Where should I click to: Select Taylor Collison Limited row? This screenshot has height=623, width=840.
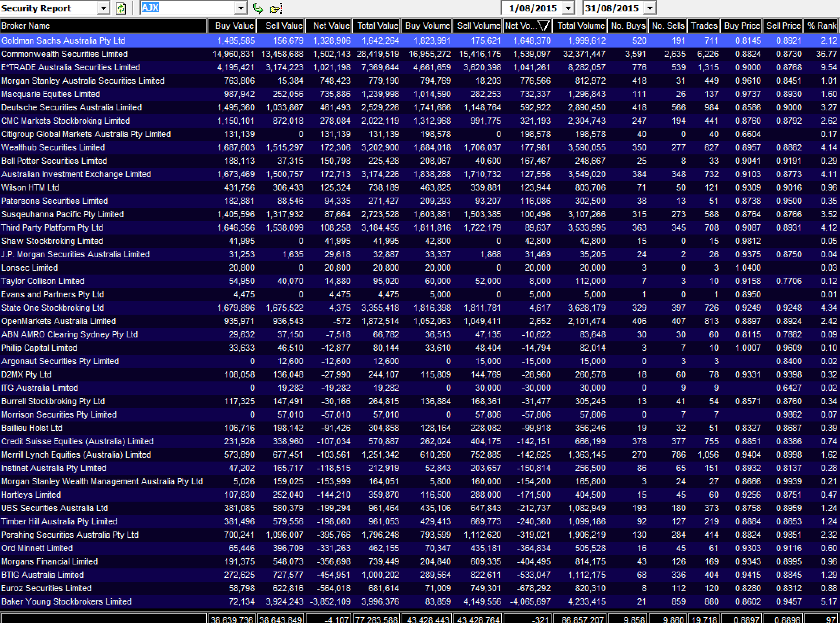point(419,281)
